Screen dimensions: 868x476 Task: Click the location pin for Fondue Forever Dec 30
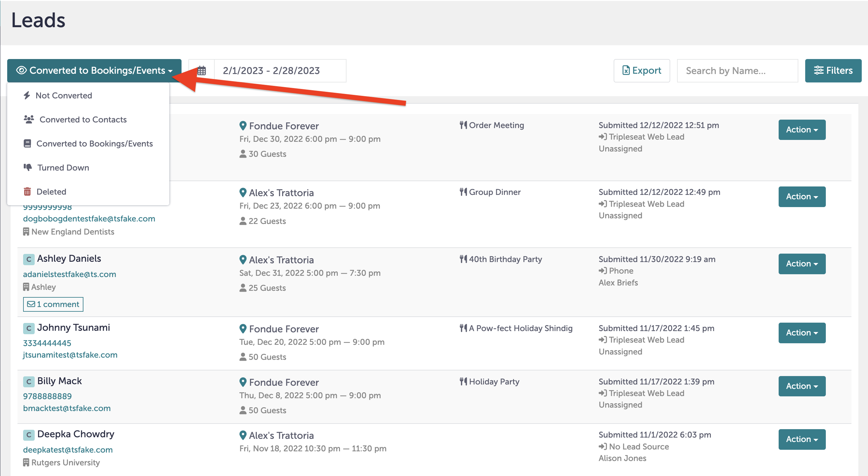point(243,126)
